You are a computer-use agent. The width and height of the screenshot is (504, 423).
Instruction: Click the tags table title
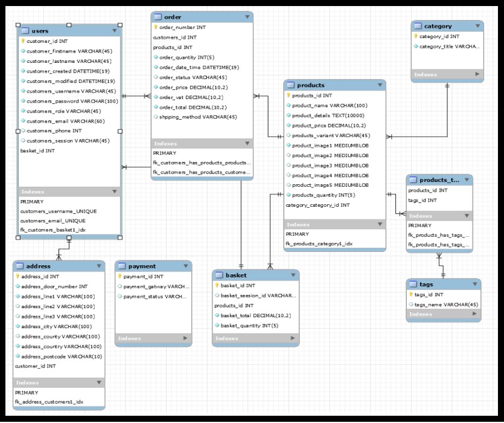coord(426,284)
